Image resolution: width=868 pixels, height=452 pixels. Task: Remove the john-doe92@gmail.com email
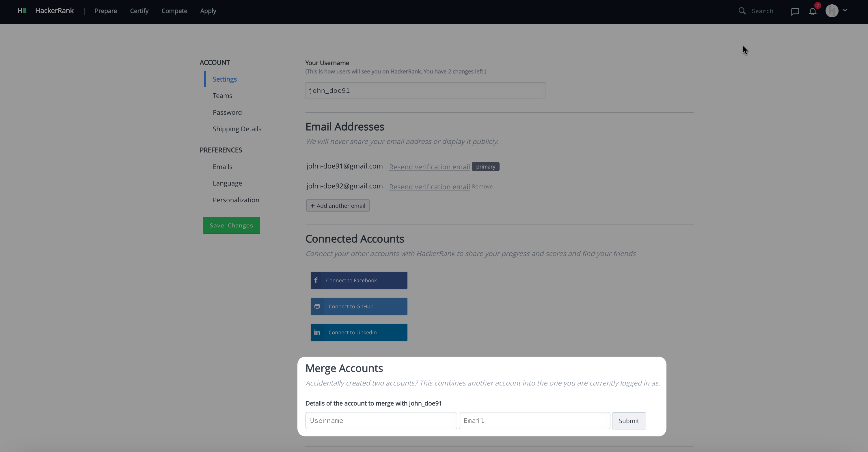(x=482, y=186)
